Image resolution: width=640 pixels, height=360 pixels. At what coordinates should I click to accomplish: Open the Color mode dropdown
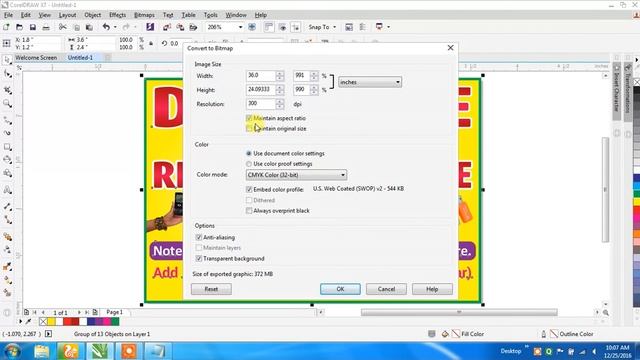(296, 175)
